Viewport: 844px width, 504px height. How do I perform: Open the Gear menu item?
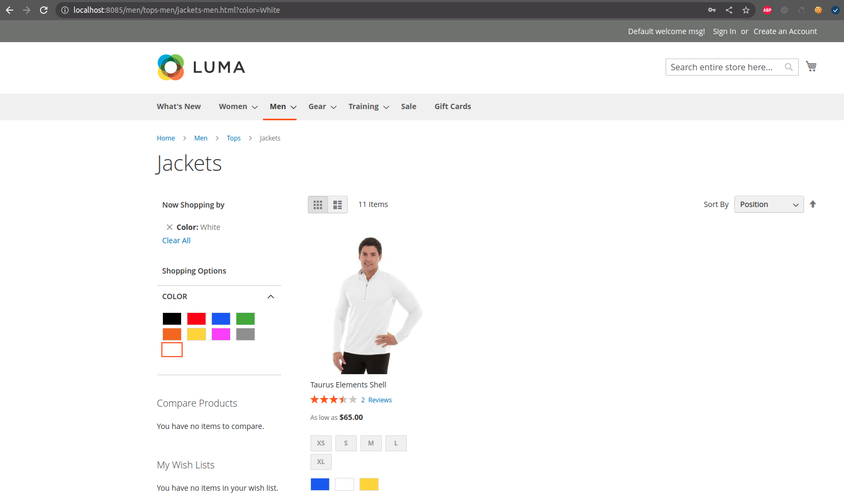[x=317, y=106]
